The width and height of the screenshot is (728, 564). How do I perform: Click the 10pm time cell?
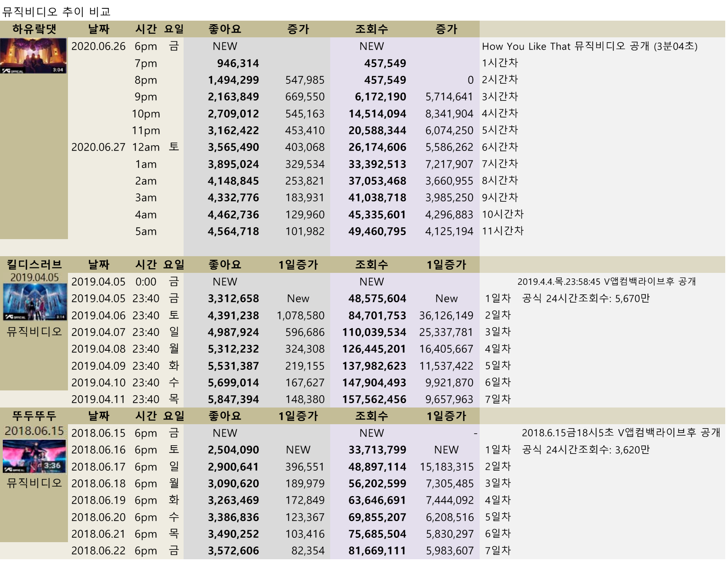pos(146,114)
